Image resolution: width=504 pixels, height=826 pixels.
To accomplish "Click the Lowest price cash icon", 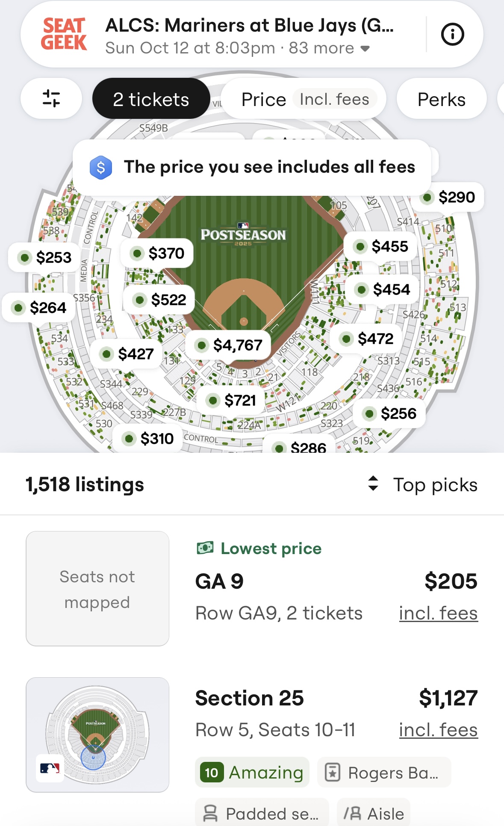I will pos(205,548).
